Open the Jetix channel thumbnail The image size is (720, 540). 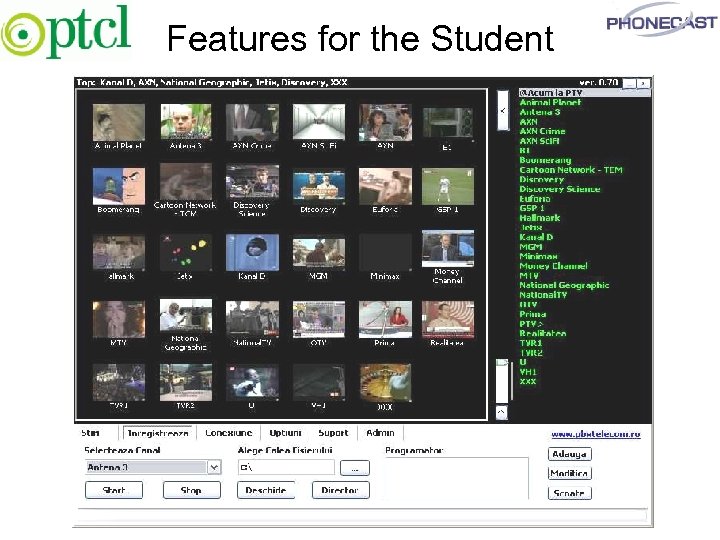coord(186,253)
